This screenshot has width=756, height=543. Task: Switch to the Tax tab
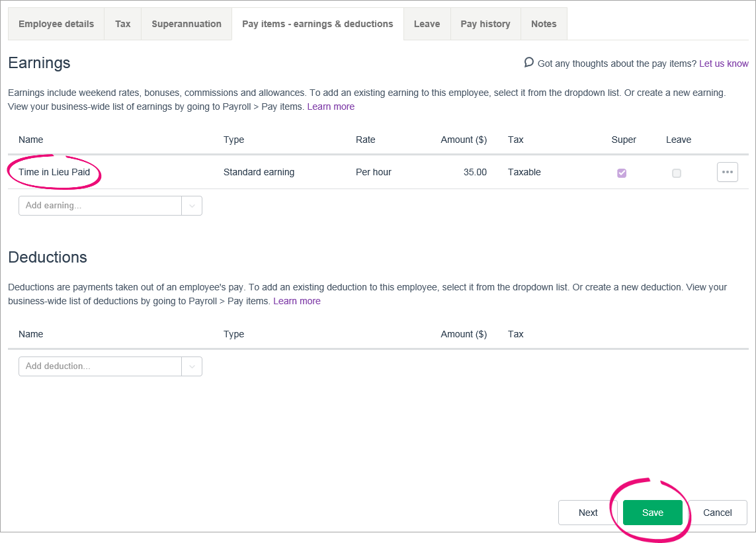click(x=122, y=24)
